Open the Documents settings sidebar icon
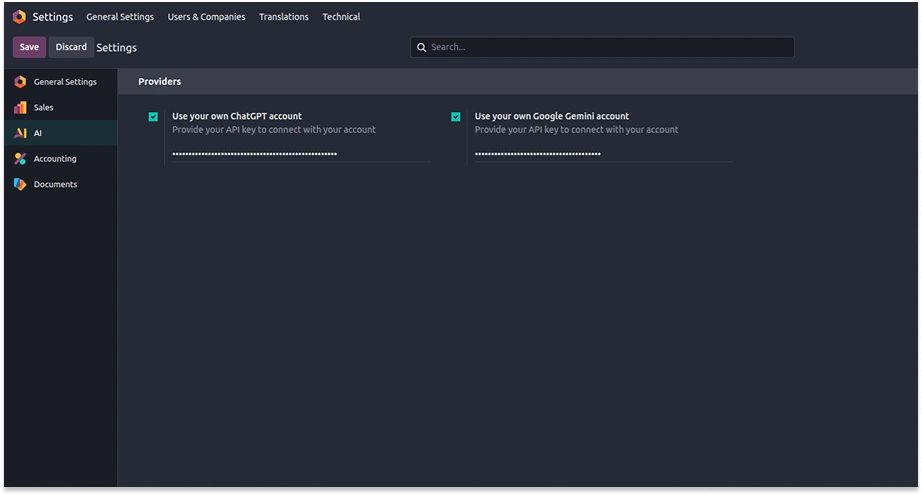The image size is (922, 495). coord(20,184)
